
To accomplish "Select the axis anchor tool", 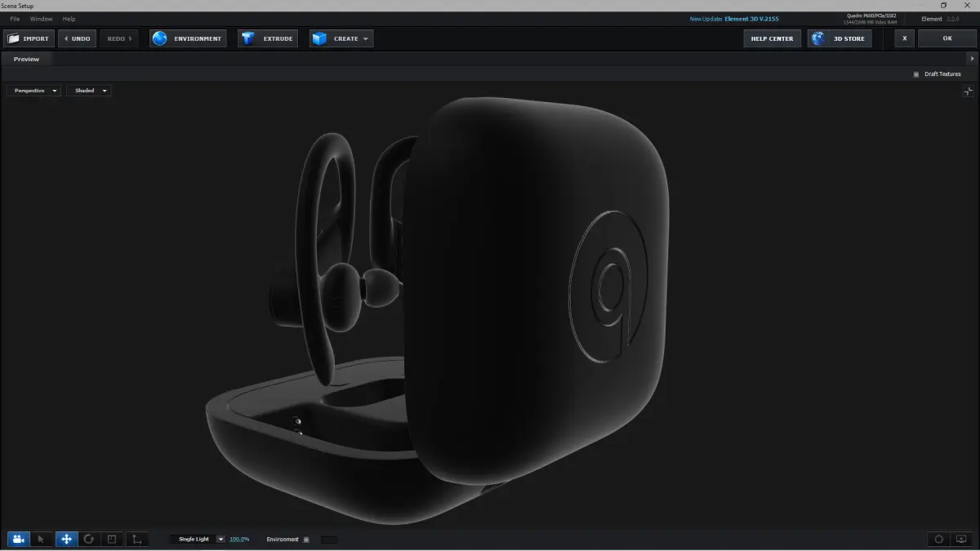I will 136,539.
